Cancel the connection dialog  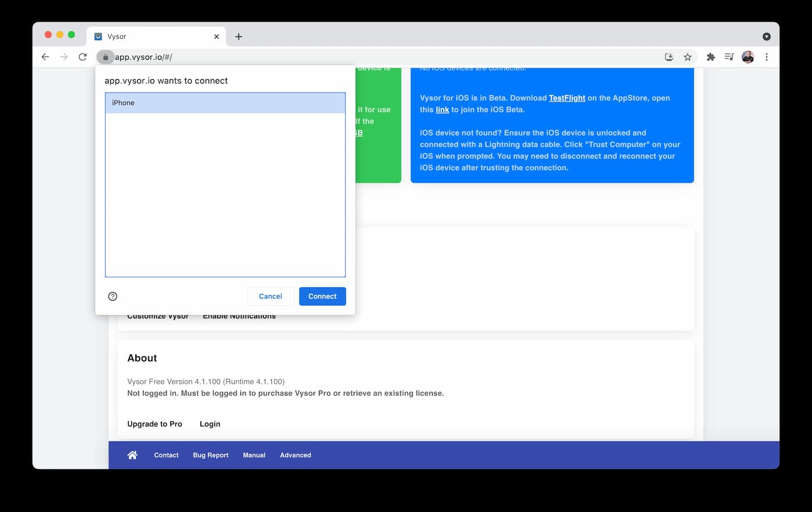pos(270,296)
